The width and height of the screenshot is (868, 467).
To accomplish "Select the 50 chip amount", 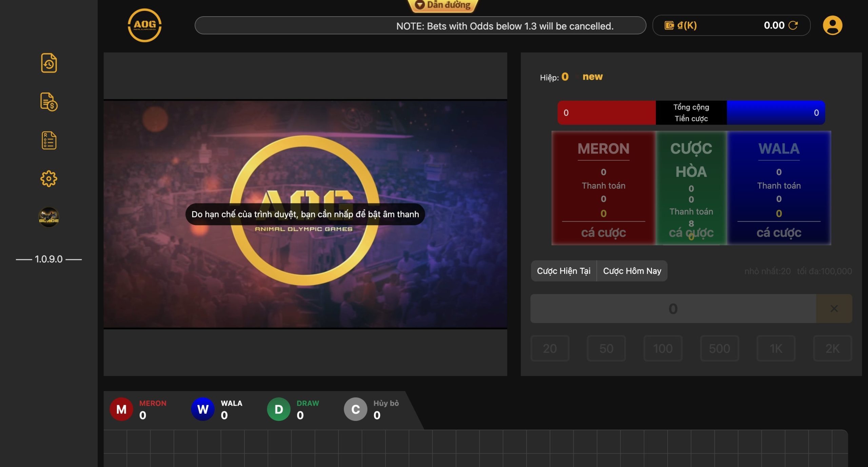I will (x=606, y=348).
